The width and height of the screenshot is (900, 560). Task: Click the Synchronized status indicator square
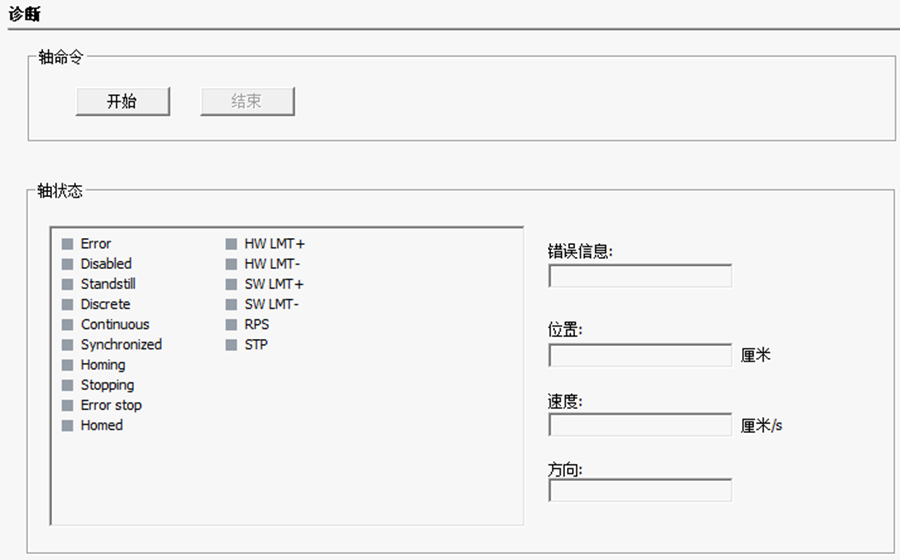(67, 345)
